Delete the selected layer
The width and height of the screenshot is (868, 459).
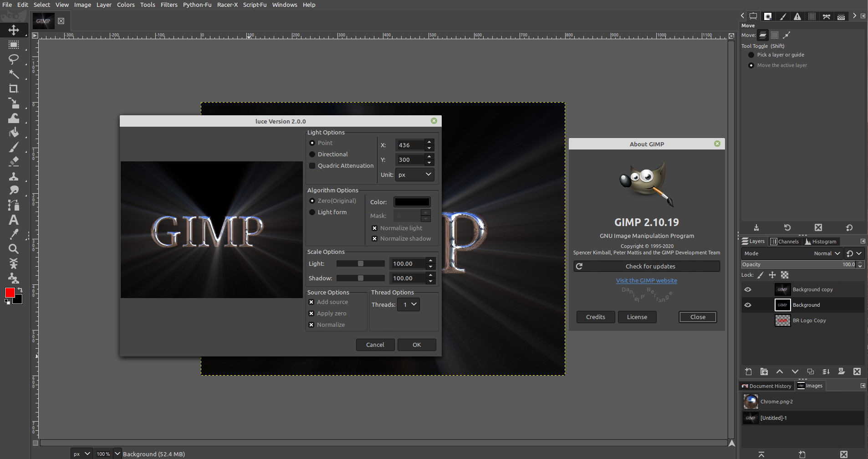click(857, 371)
